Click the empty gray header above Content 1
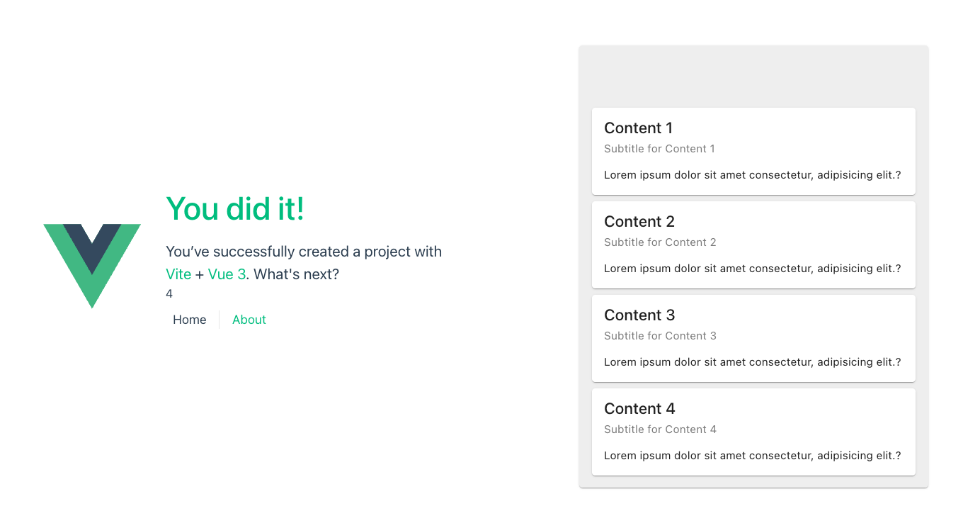980x528 pixels. pyautogui.click(x=753, y=77)
